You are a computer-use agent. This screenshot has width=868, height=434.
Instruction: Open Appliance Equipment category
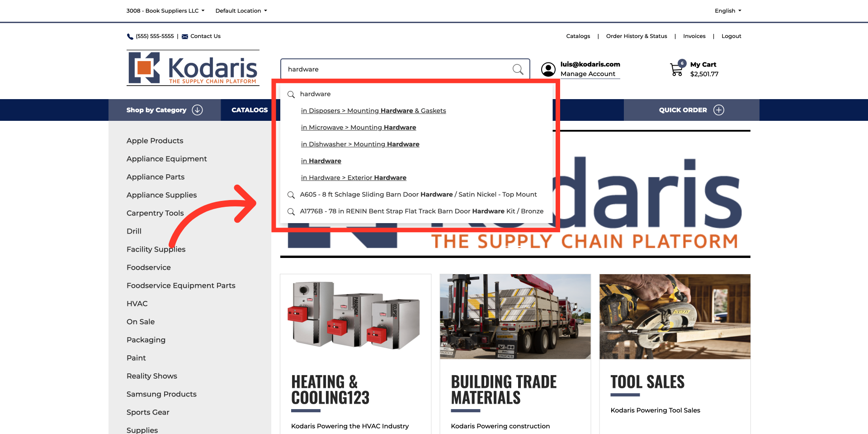[166, 159]
